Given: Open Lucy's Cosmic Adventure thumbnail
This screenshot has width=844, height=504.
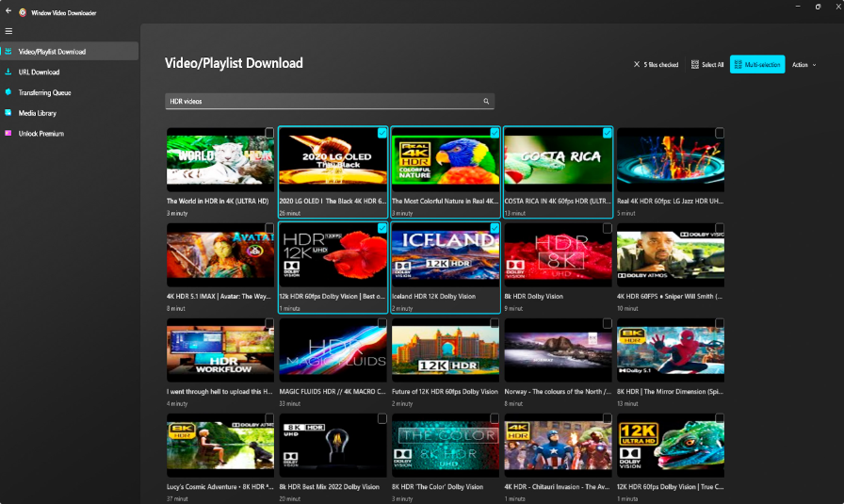Looking at the screenshot, I should (220, 446).
